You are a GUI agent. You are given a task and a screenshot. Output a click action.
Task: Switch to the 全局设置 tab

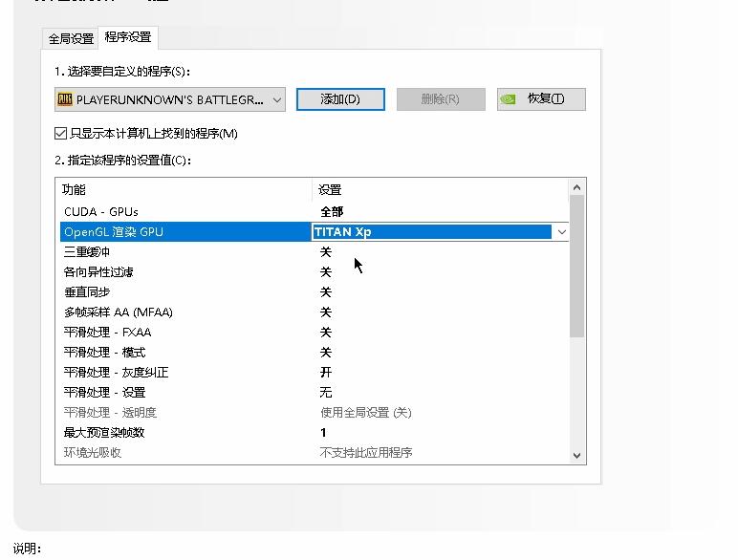point(71,38)
